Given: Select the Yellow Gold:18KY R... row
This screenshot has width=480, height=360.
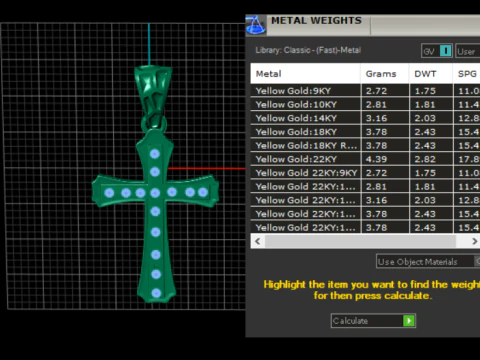Looking at the screenshot, I should [365, 145].
